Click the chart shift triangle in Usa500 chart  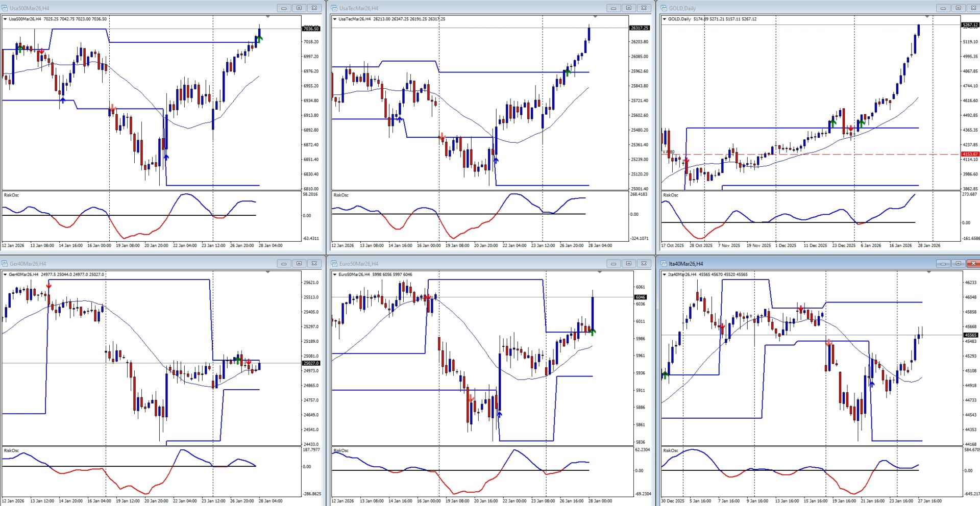267,17
